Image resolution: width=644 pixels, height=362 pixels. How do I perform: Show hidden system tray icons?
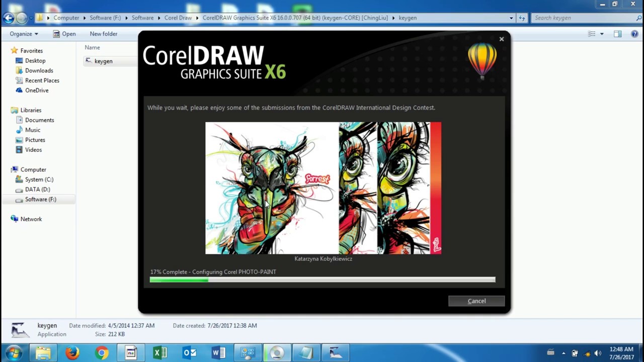click(563, 353)
